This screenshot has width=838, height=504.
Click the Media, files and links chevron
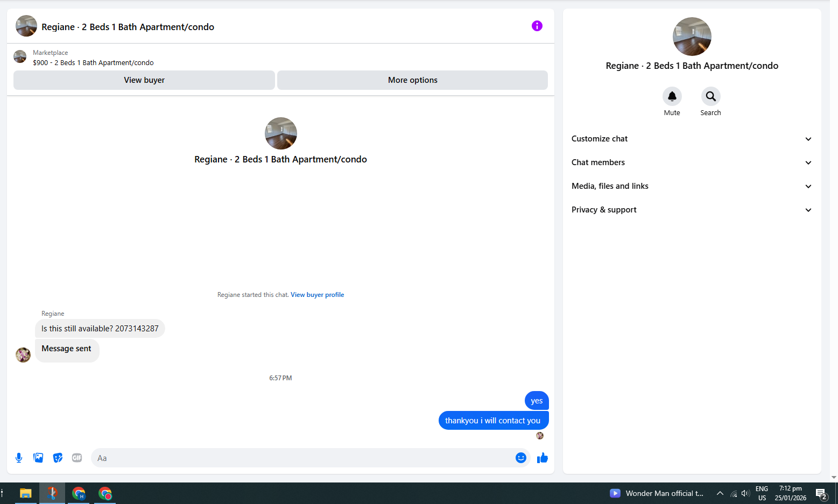tap(808, 186)
